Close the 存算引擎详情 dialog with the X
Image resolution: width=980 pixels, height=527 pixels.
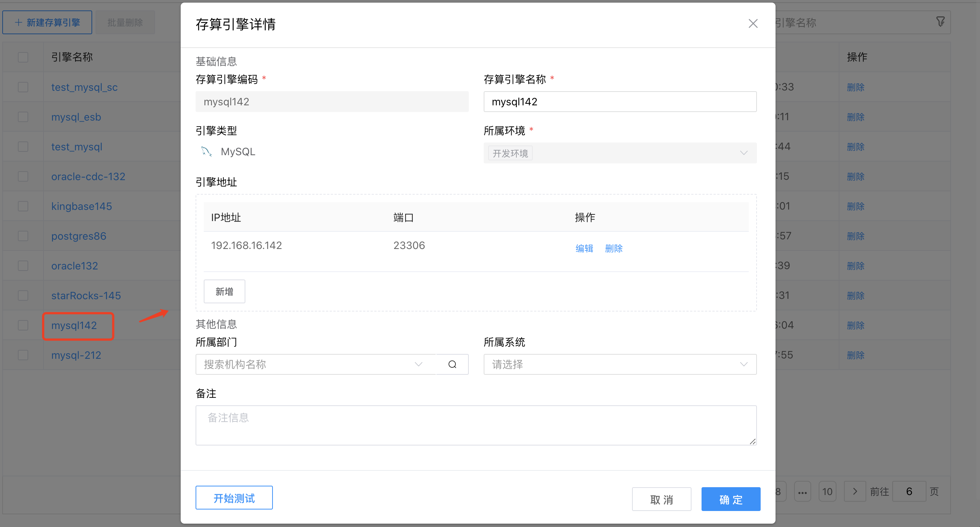click(x=753, y=23)
